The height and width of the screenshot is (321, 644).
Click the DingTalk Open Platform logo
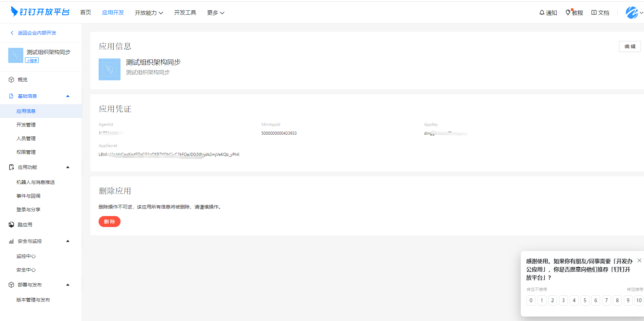40,12
